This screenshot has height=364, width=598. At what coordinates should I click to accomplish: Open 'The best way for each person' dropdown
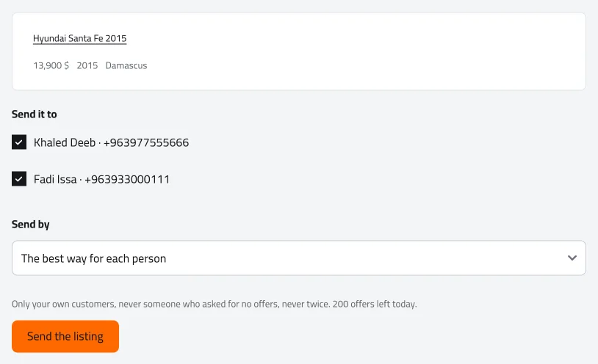coord(298,258)
